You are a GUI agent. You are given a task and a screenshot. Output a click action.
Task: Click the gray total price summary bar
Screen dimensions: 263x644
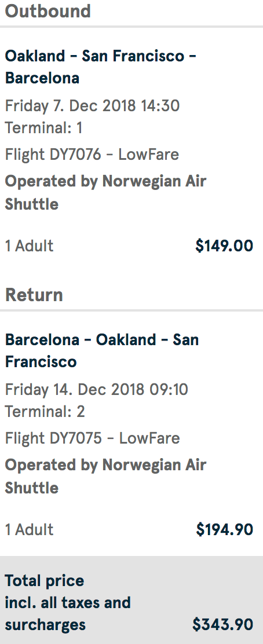pos(131,600)
